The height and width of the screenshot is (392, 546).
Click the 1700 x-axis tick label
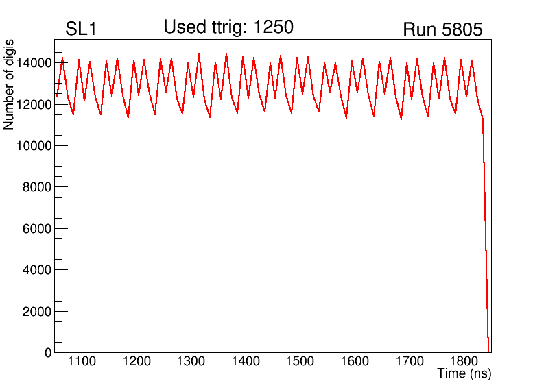click(409, 362)
